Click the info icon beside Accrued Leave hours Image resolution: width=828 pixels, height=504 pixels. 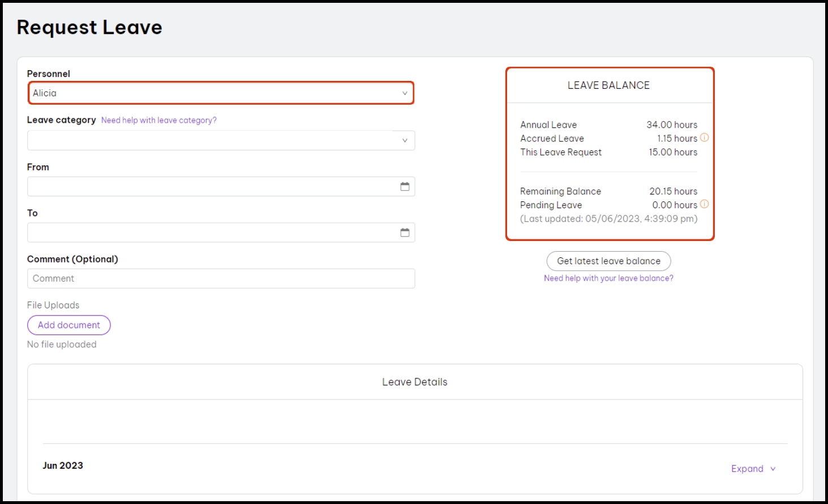click(704, 137)
